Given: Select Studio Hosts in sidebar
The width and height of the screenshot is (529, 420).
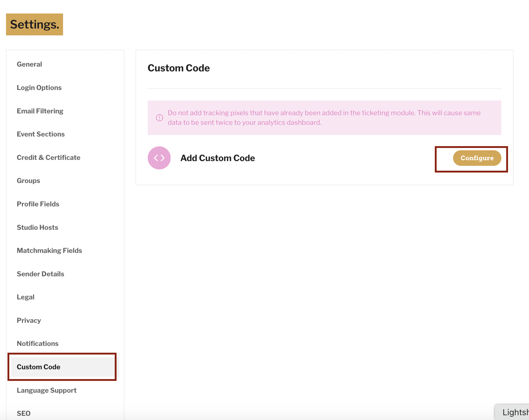Looking at the screenshot, I should 37,227.
